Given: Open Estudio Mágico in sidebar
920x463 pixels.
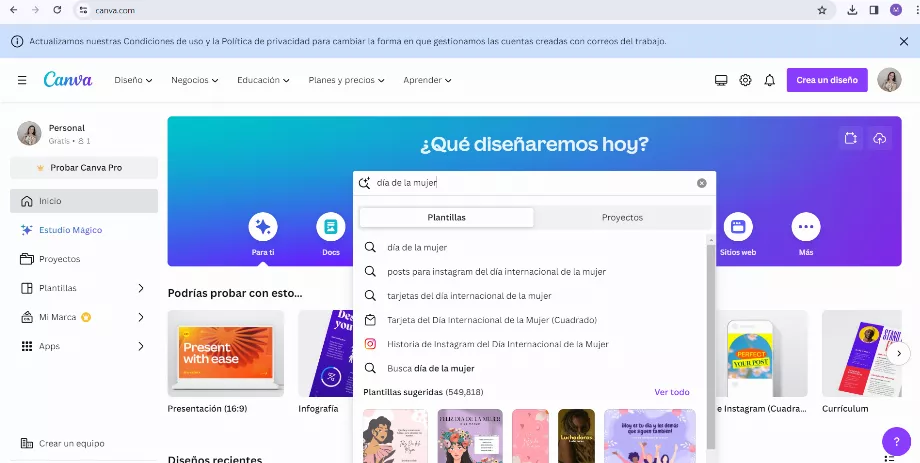Looking at the screenshot, I should coord(84,230).
